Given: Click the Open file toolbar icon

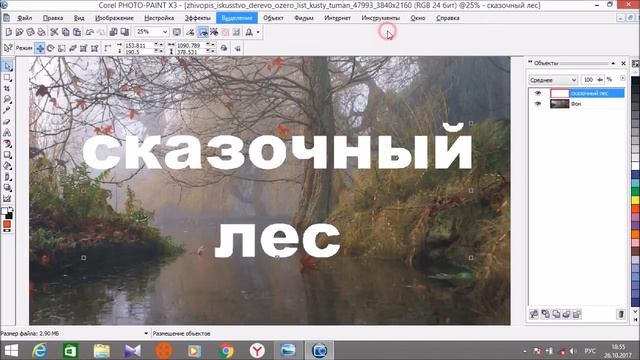Looking at the screenshot, I should 19,32.
